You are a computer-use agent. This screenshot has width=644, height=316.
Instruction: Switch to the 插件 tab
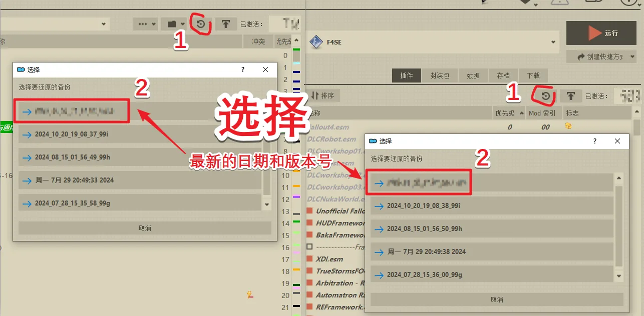click(x=407, y=75)
